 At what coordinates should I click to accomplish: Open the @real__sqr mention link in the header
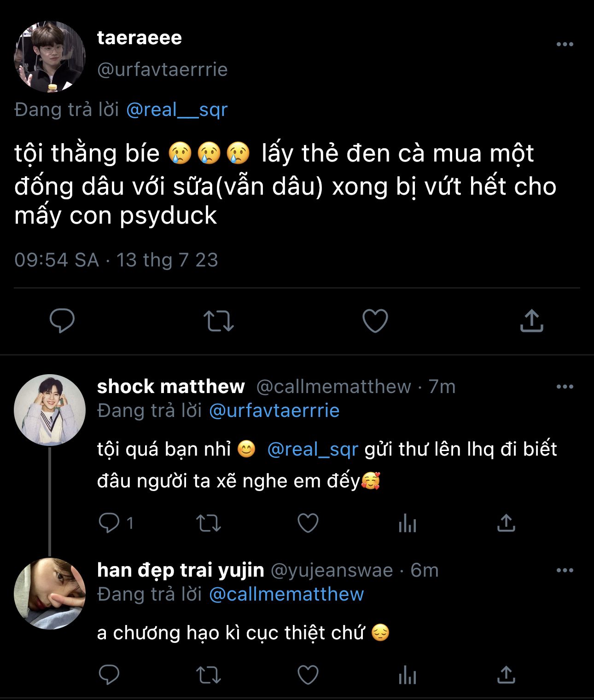click(x=177, y=110)
